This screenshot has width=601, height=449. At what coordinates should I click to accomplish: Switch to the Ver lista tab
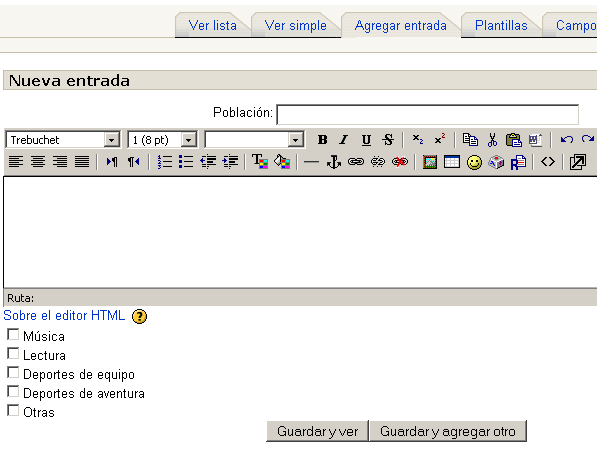click(212, 26)
